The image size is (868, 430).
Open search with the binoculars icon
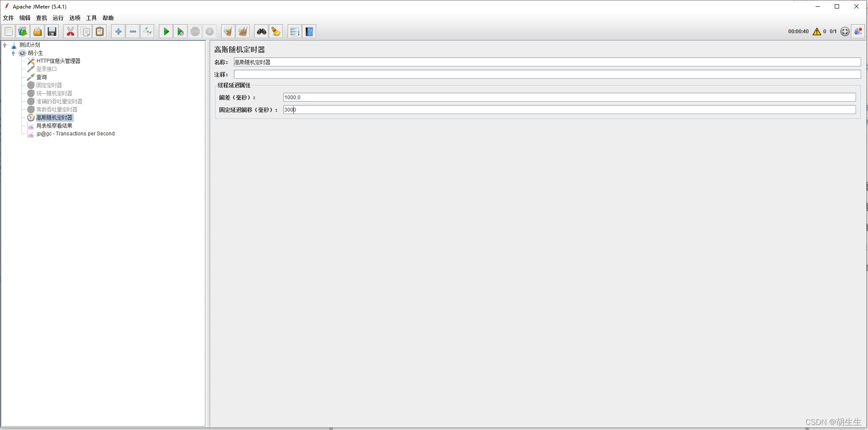point(261,31)
